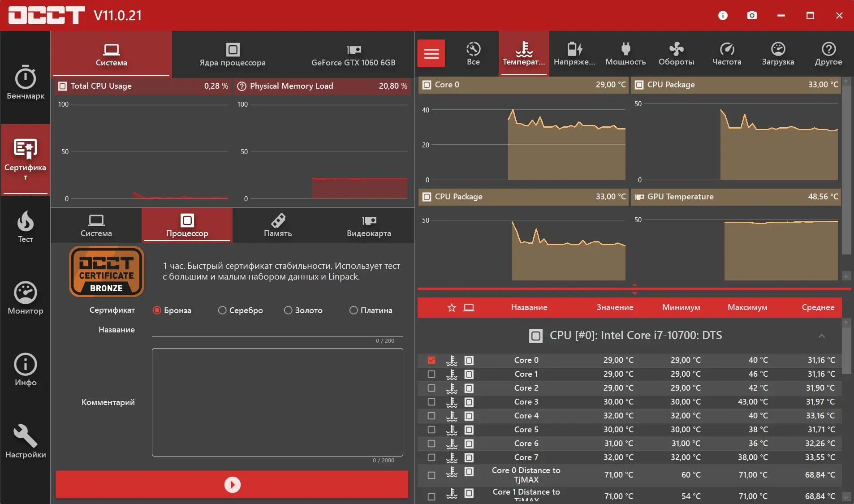Uncheck the Core 0 checkbox
Image resolution: width=854 pixels, height=504 pixels.
(x=431, y=360)
